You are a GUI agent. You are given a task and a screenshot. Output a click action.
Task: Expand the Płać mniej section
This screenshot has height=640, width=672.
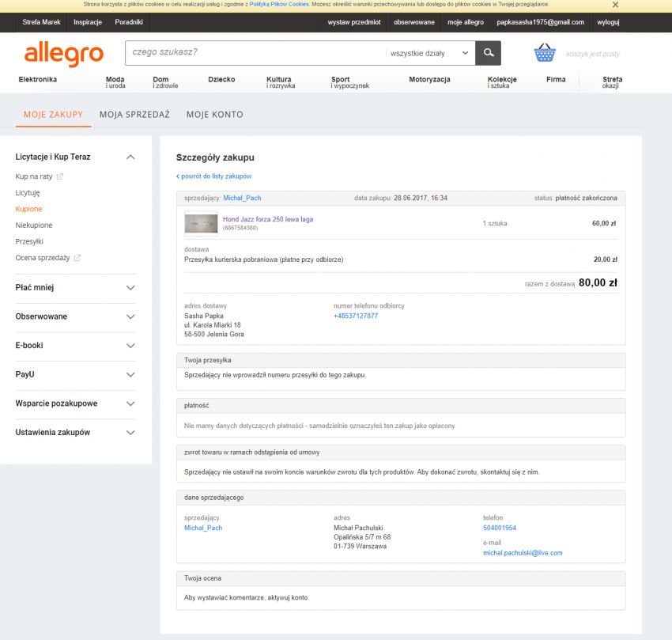click(130, 288)
